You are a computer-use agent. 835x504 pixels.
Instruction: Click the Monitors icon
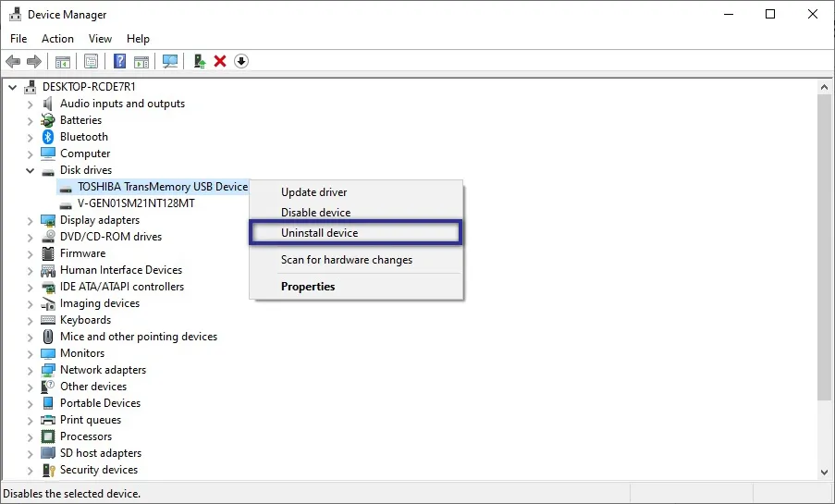point(48,353)
